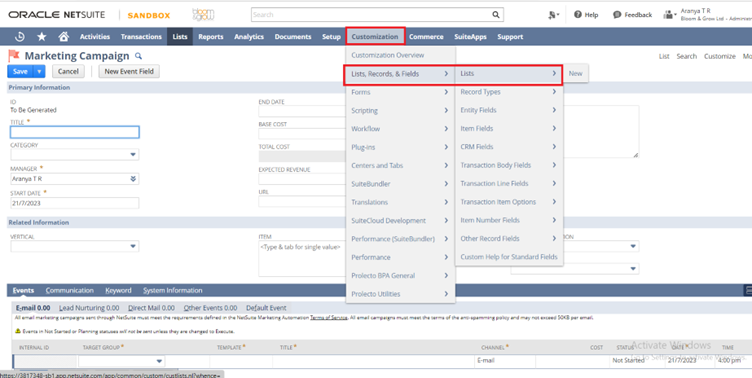Click the Start Date field
This screenshot has width=752, height=378.
click(x=75, y=203)
